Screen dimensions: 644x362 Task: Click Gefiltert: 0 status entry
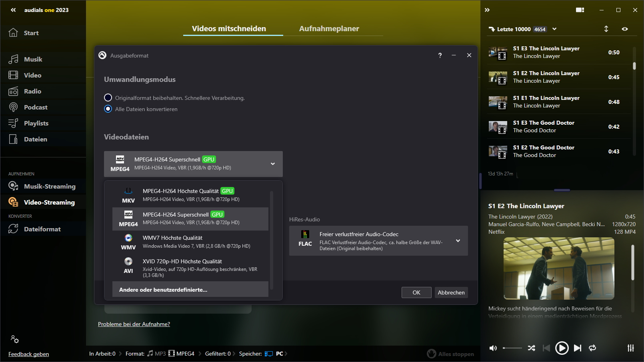point(218,354)
